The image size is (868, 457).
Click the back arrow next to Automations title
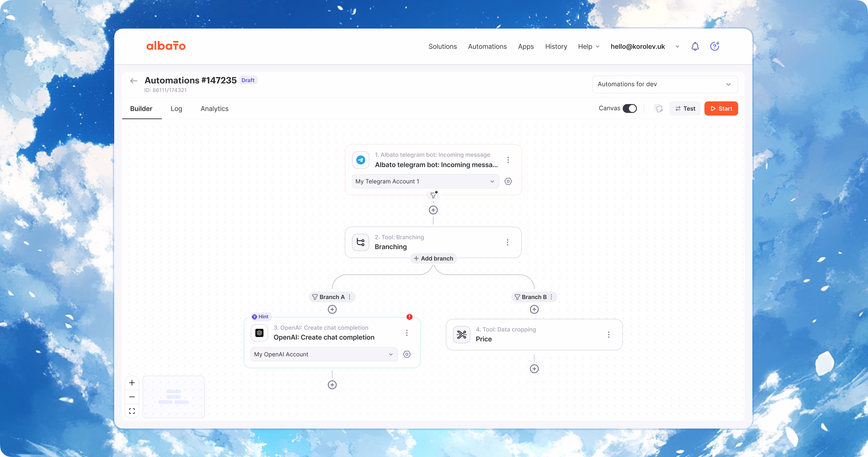133,81
